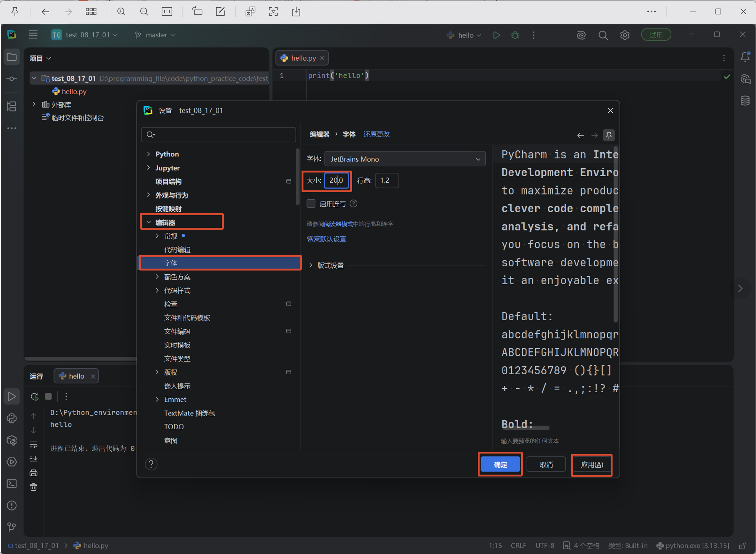Click the zoom in icon in viewer toolbar

[121, 11]
